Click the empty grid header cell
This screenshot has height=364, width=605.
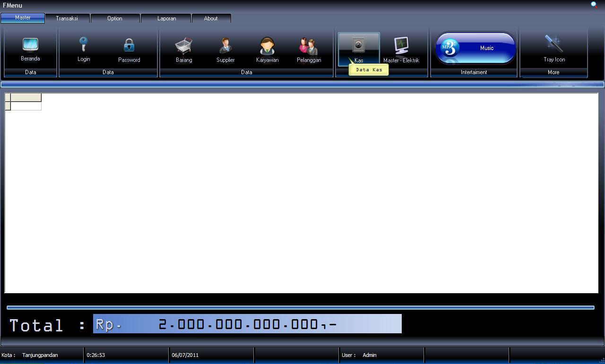coord(26,98)
